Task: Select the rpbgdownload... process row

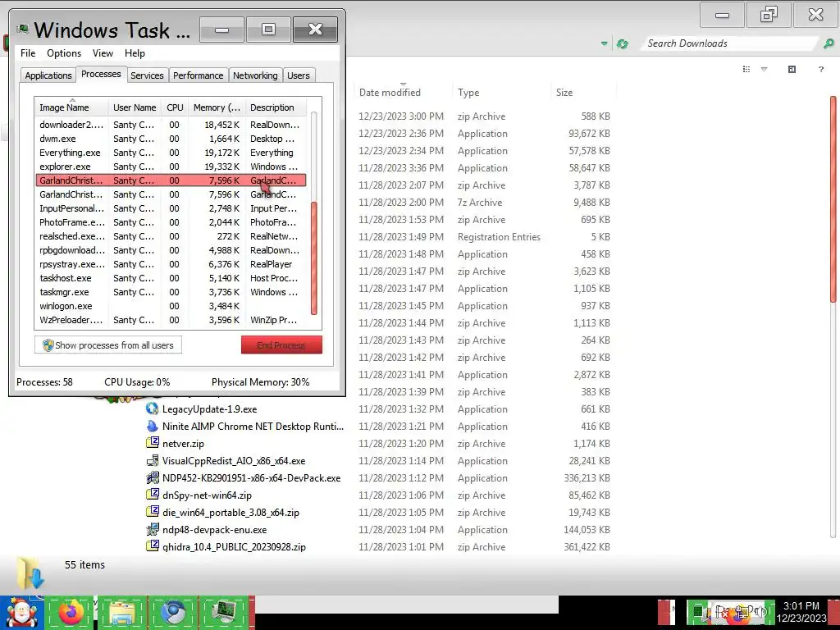Action: click(171, 250)
